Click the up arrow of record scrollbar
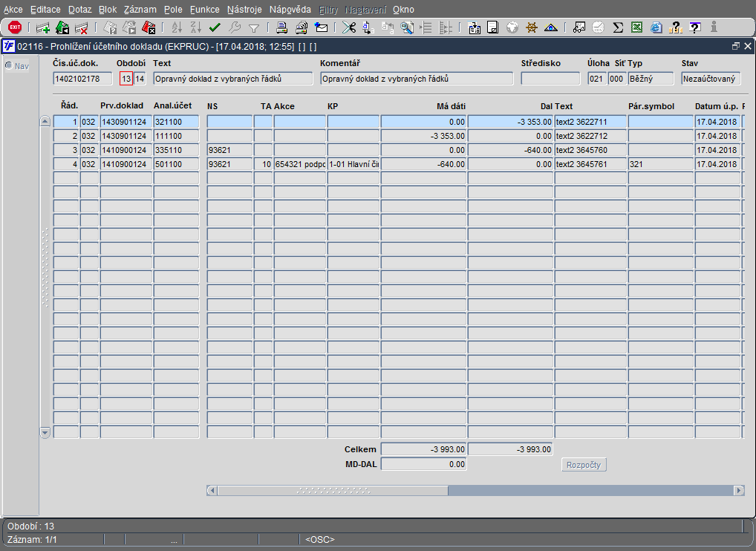This screenshot has width=756, height=551. 45,121
